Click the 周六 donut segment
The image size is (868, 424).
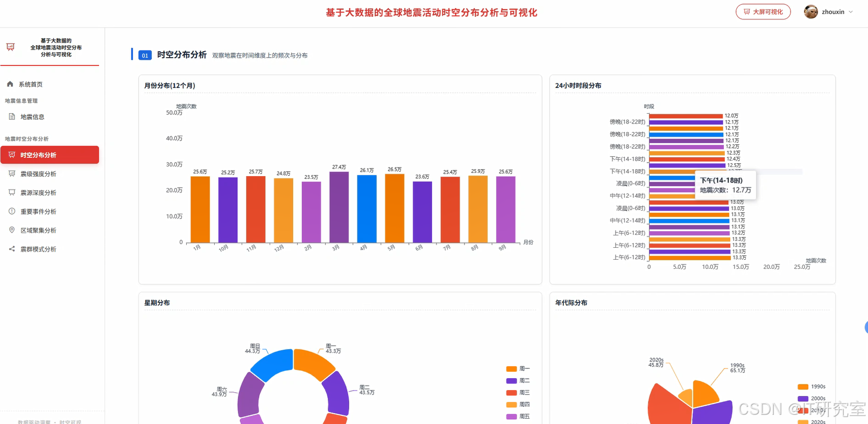250,395
